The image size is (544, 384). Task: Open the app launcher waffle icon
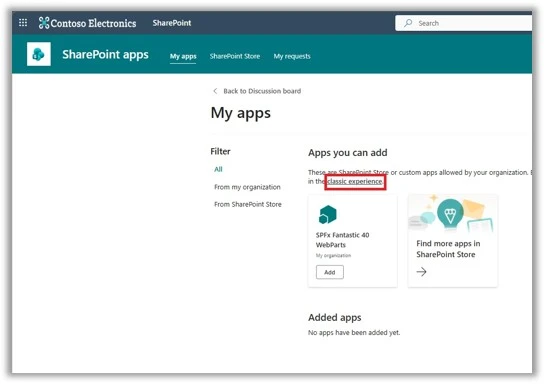[23, 23]
